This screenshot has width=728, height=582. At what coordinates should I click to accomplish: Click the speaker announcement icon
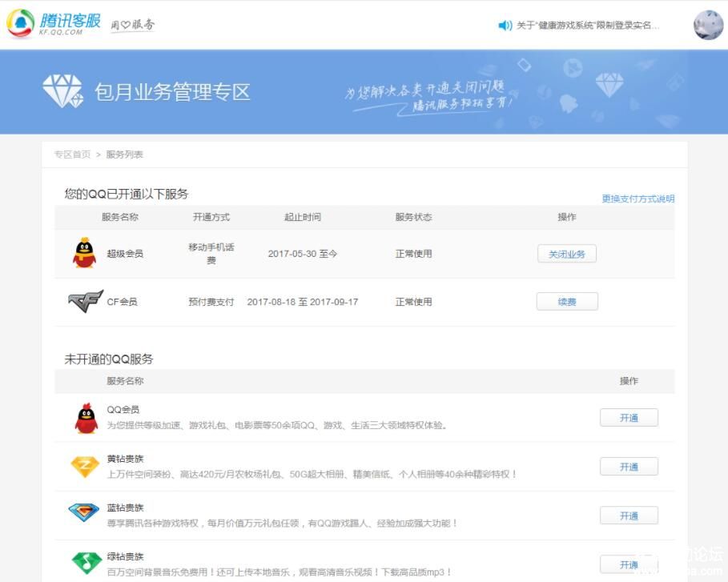point(505,26)
